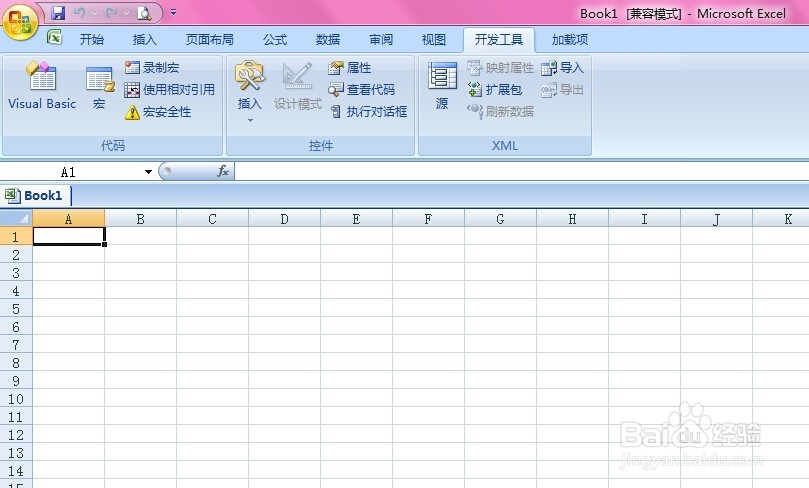Open the 审阅 tab
Screen dimensions: 809x488
pyautogui.click(x=381, y=40)
